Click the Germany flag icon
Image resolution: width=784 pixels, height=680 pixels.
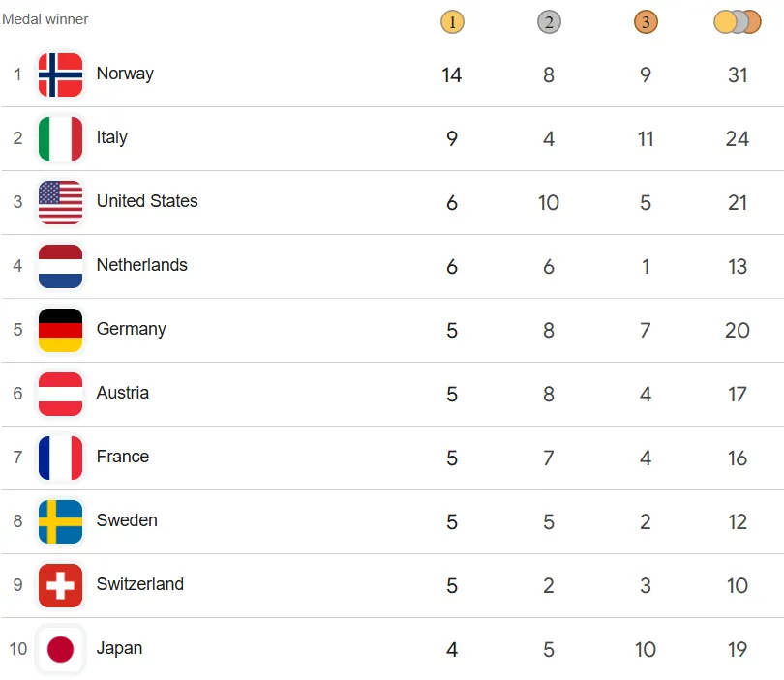[x=60, y=330]
